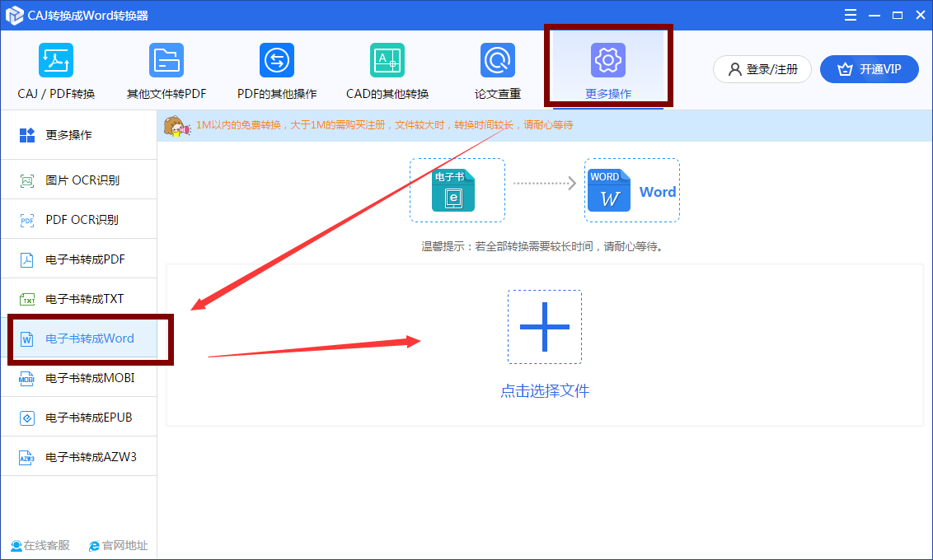Click the 图片 OCR识别 sidebar icon

tap(26, 180)
